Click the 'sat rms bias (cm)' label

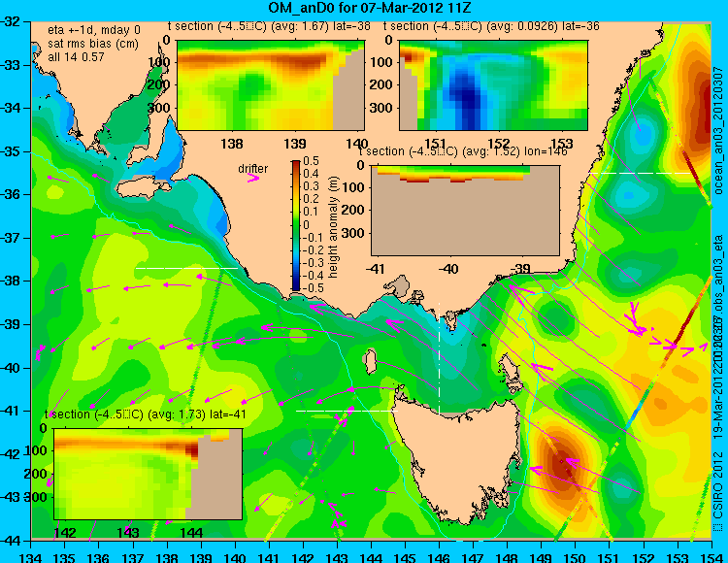pyautogui.click(x=93, y=44)
